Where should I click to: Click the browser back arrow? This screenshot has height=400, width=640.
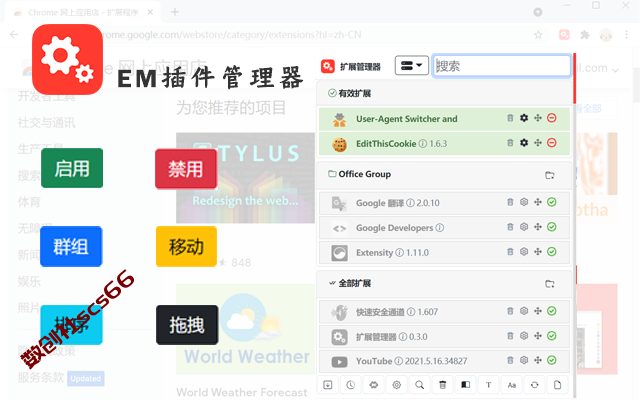[x=14, y=35]
